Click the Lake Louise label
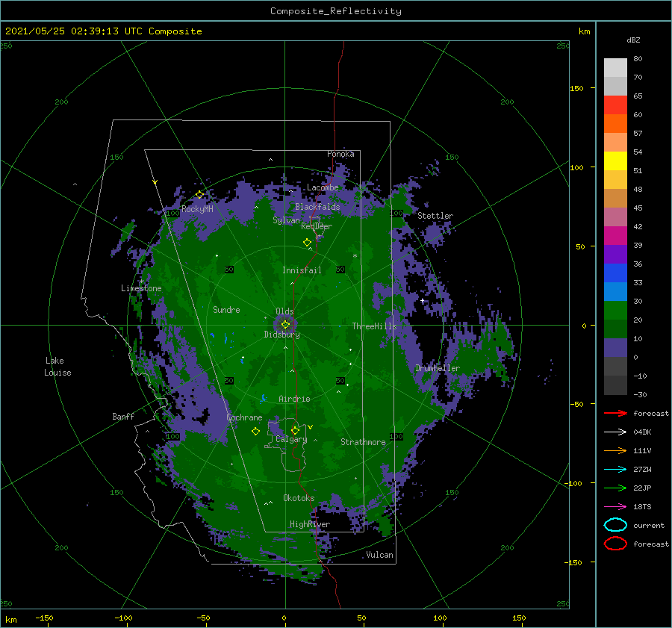 pos(57,367)
